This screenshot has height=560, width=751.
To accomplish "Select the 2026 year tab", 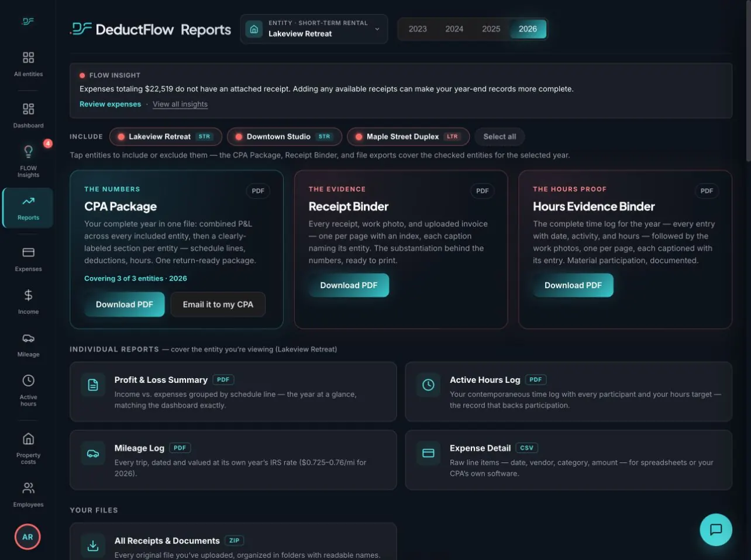I will [528, 29].
